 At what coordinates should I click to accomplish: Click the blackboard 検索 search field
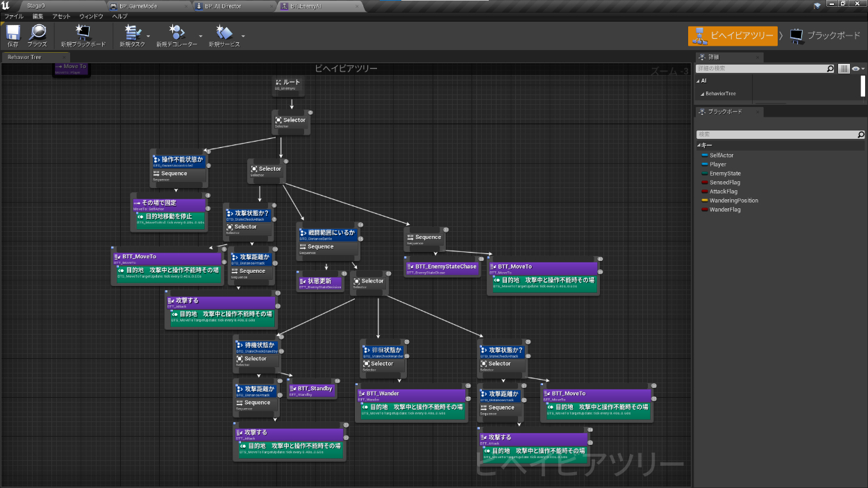click(x=776, y=135)
